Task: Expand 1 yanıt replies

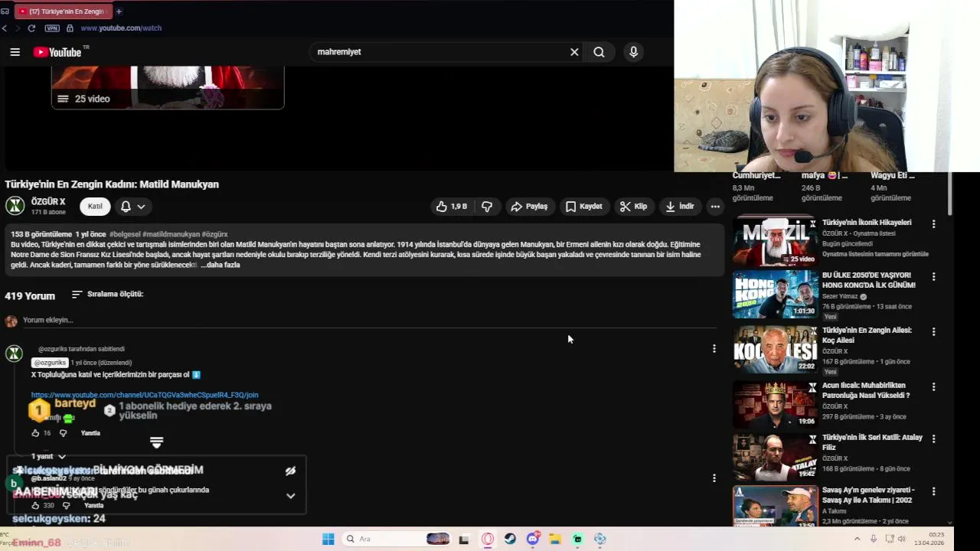Action: (48, 456)
